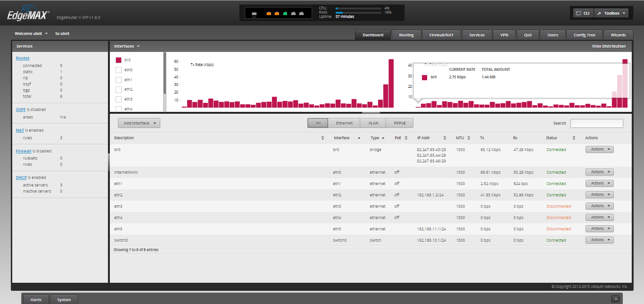Screen dimensions: 644x304
Task: Enable the eth0 graph checkbox
Action: [x=119, y=70]
